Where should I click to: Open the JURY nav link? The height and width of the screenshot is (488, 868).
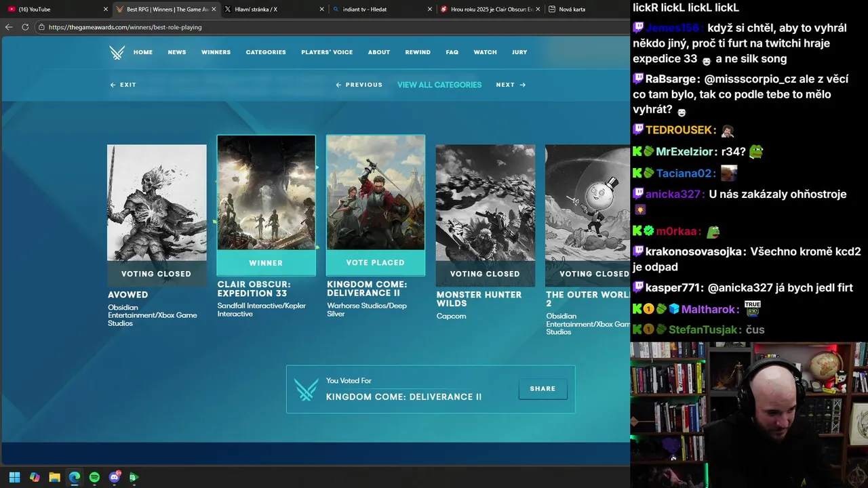[519, 52]
